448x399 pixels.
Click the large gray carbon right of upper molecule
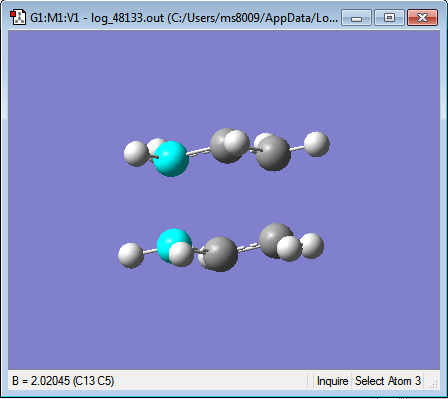(x=274, y=154)
